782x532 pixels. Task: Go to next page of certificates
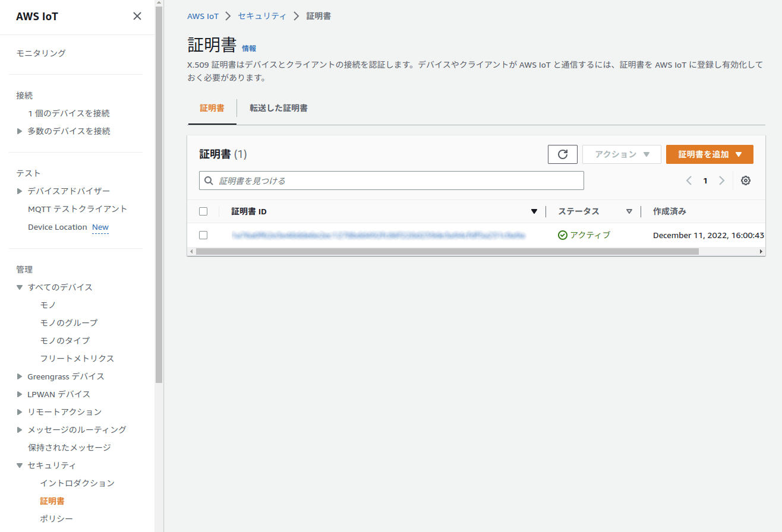(721, 180)
